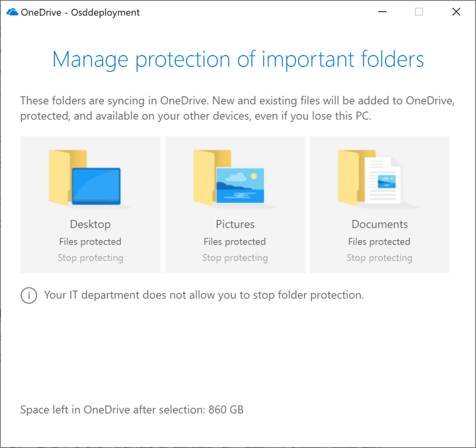Maximize the OneDrive window

click(419, 12)
